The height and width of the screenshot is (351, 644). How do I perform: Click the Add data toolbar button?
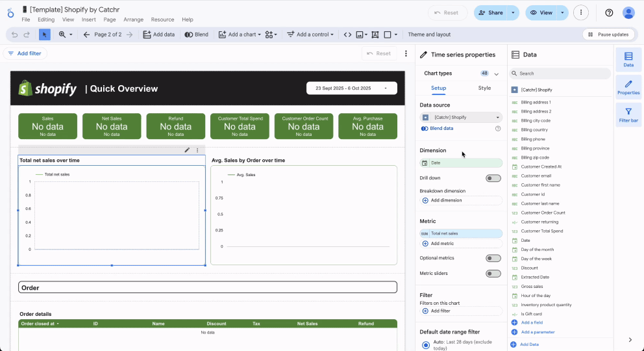pos(159,34)
